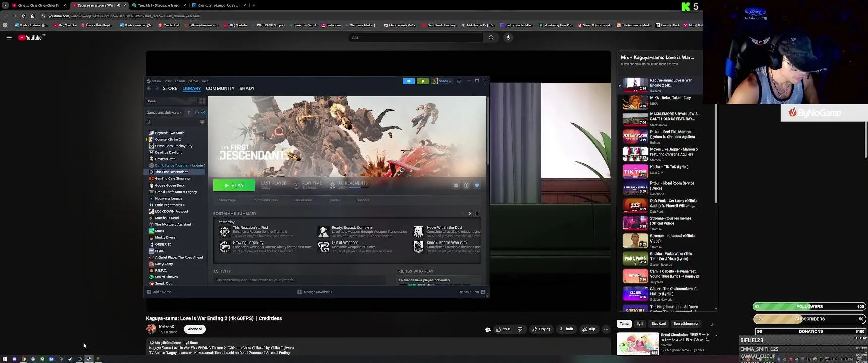The image size is (868, 363).
Task: Switch to the Temp Mail browser tab
Action: coord(158,5)
